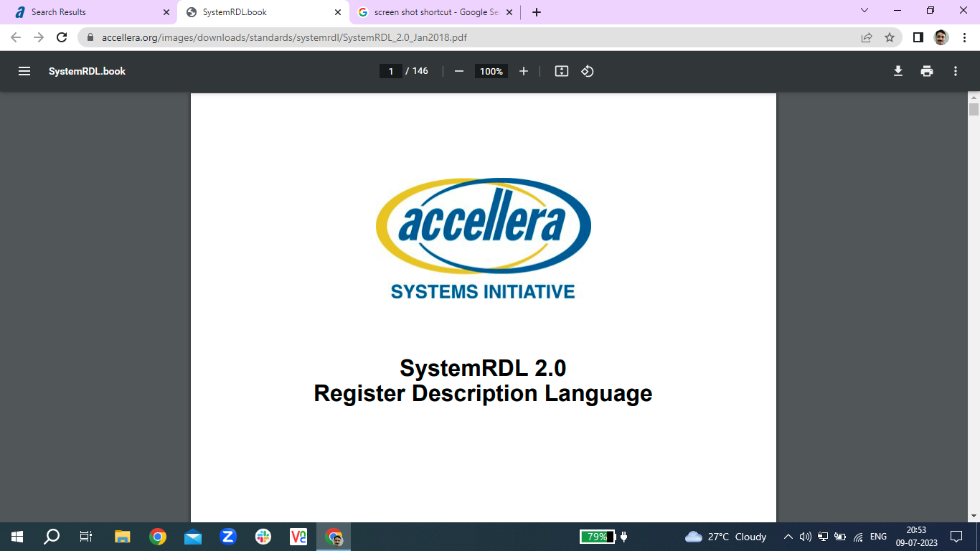
Task: Open the Chrome profile avatar
Action: point(941,37)
